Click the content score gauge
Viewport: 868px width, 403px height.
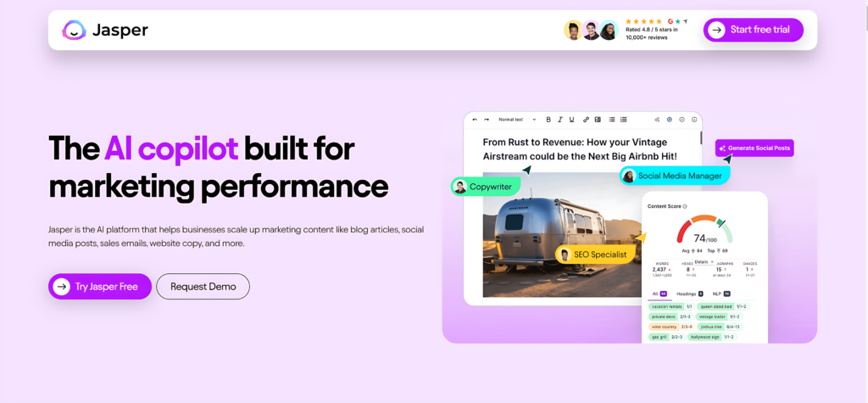click(704, 228)
